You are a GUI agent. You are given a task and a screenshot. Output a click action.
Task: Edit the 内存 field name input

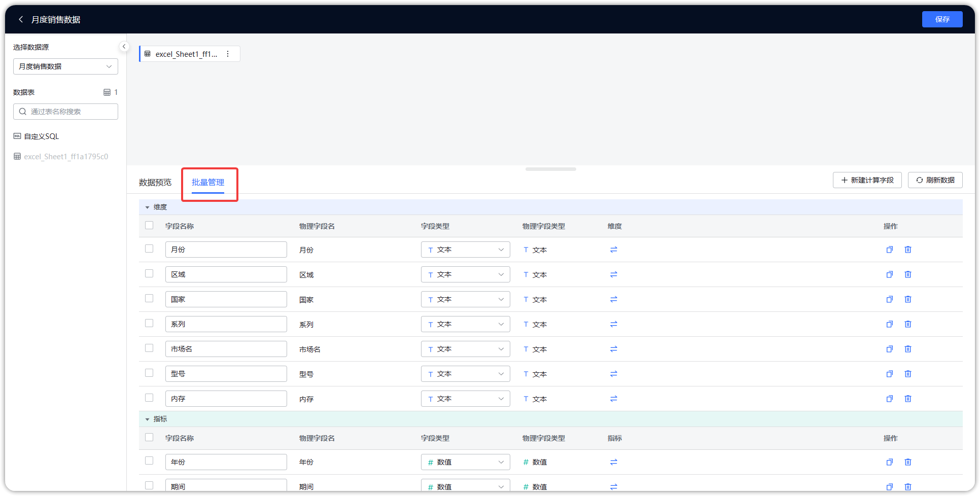(226, 399)
